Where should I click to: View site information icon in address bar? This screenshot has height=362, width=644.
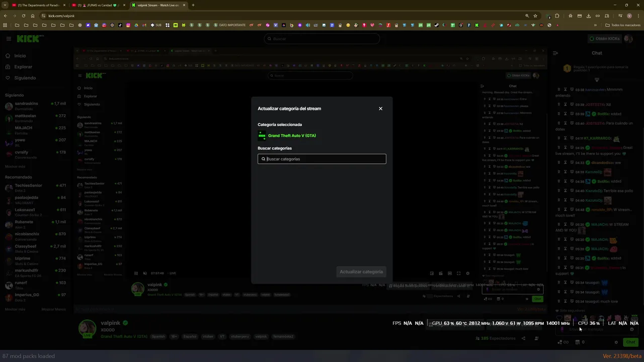pos(43,16)
